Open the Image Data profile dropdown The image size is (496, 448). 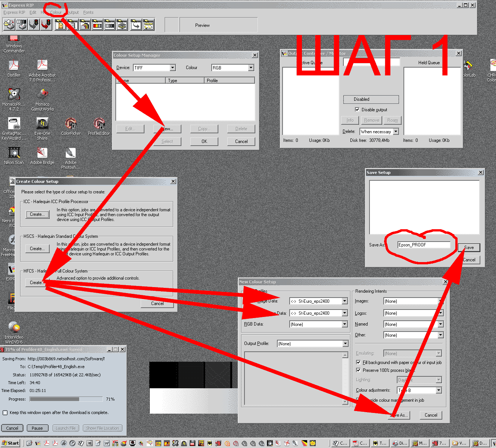[x=345, y=301]
